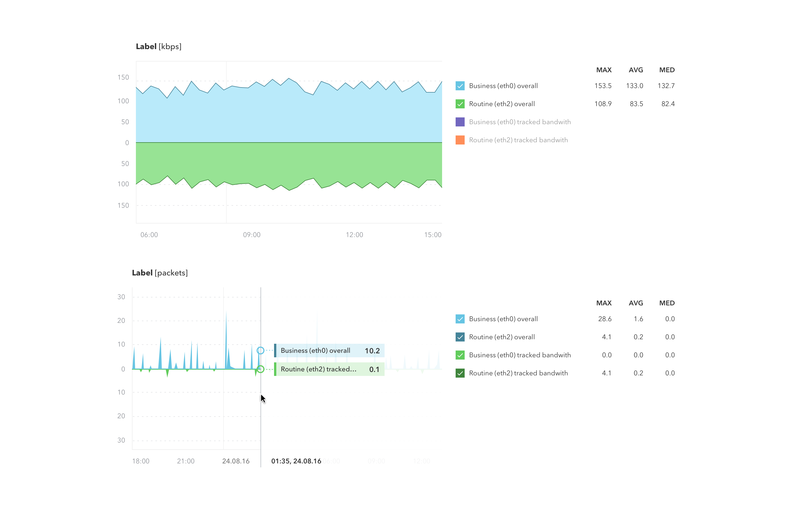Click AVG column header in kbps legend
812x508 pixels.
pos(636,70)
